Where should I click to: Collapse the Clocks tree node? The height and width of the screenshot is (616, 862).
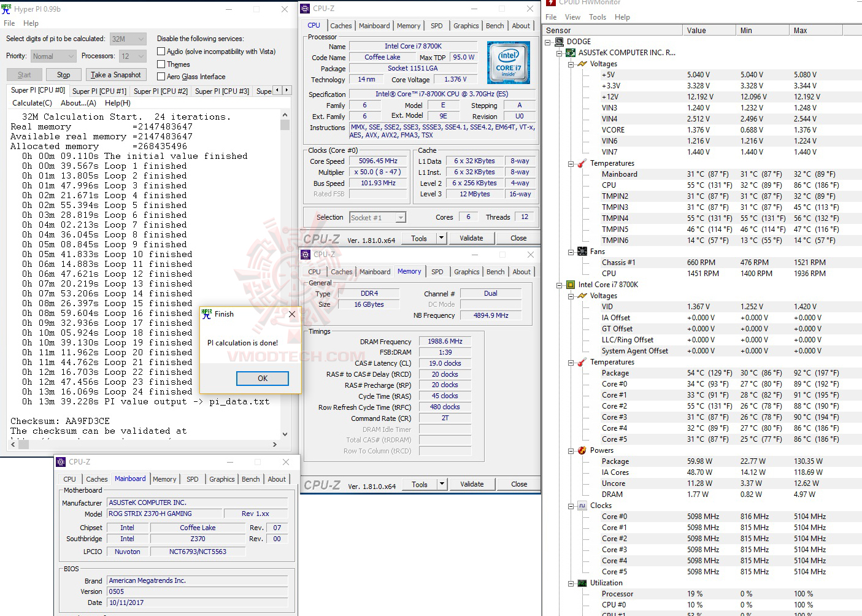571,506
